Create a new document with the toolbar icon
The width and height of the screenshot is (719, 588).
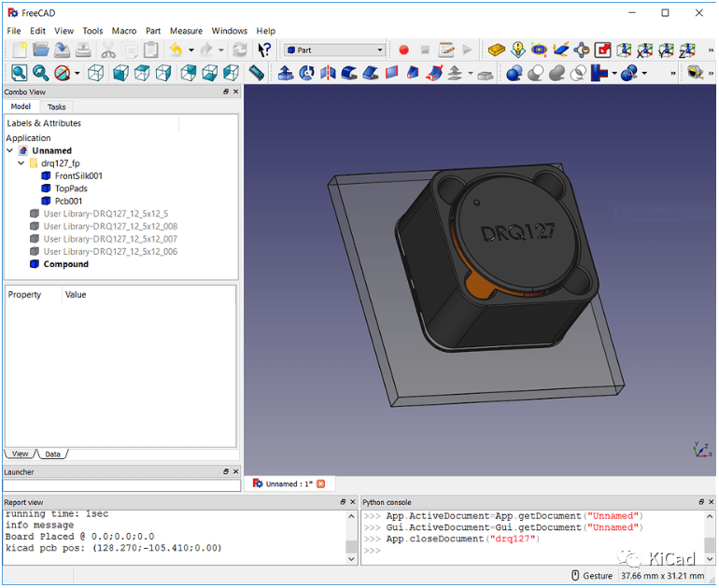20,50
